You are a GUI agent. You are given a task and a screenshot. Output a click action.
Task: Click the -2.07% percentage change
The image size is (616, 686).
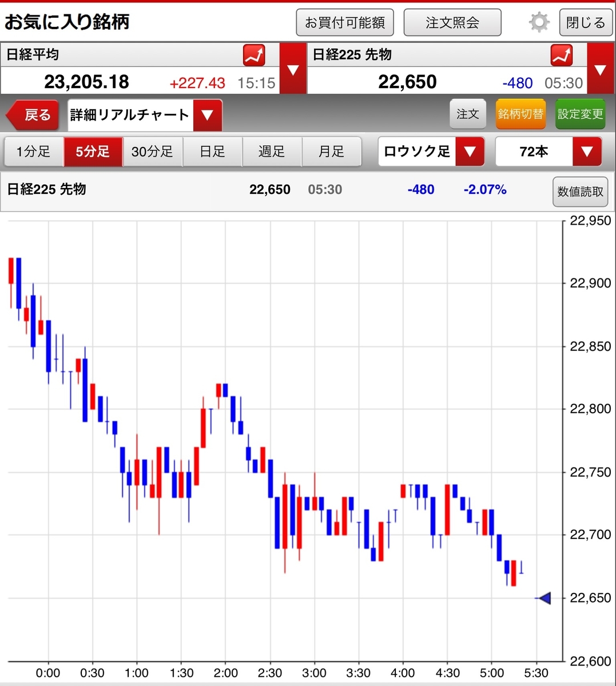click(x=485, y=190)
